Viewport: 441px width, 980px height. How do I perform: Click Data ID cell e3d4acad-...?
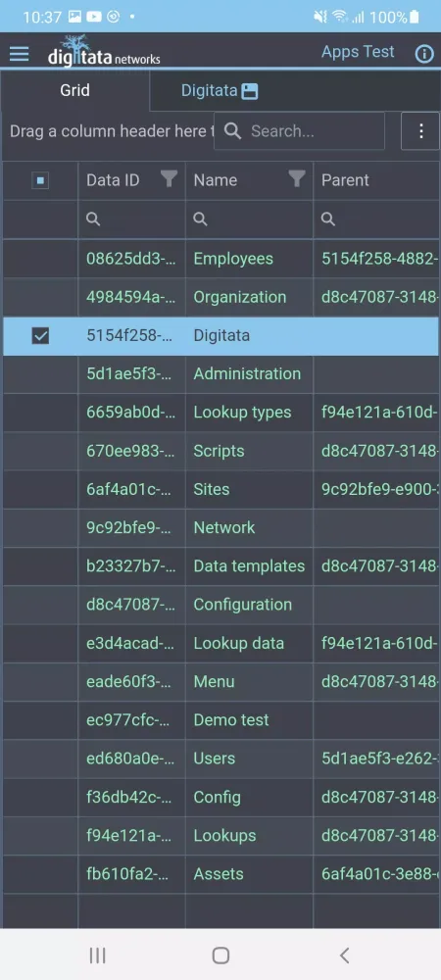point(131,643)
